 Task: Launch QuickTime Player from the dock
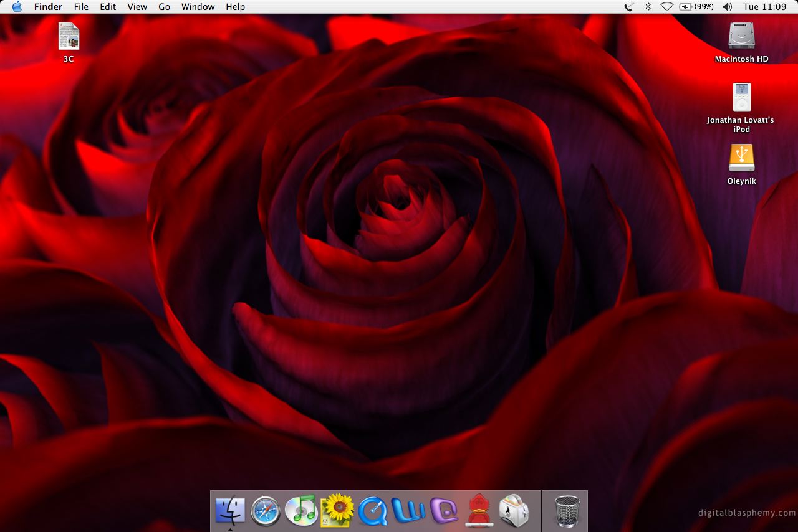373,511
